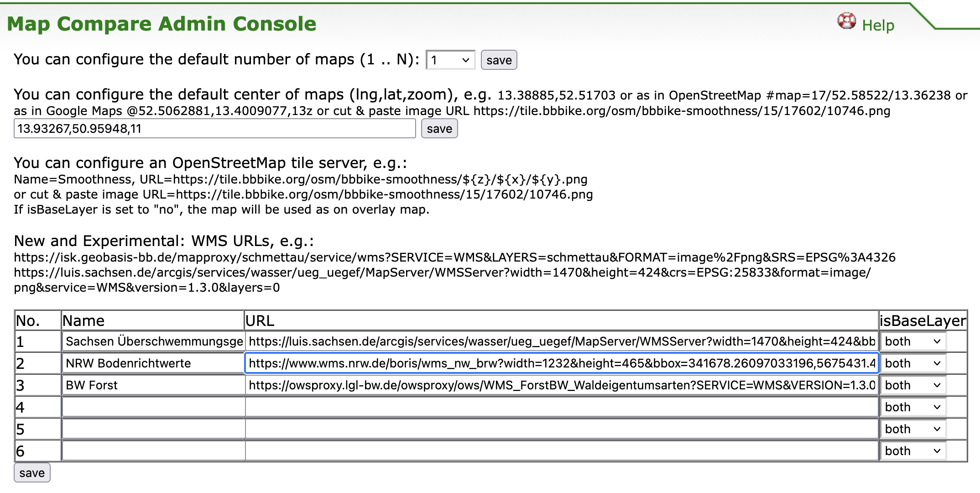Click the lifebuoy Help icon
Screen dimensions: 980x493
[x=846, y=21]
